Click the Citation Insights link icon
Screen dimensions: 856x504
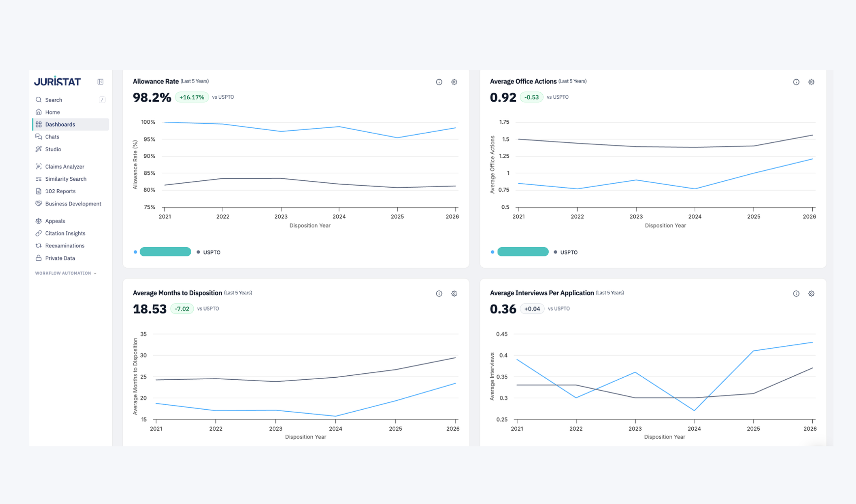click(38, 233)
